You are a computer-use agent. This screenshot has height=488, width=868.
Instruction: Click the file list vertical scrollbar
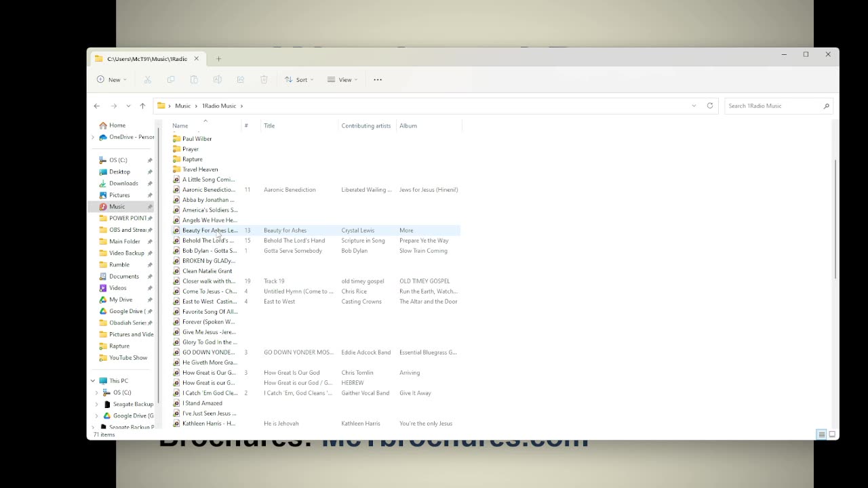pos(835,218)
